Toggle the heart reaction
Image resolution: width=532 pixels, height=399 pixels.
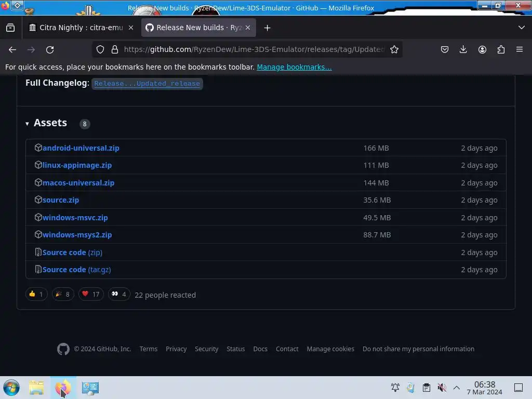point(91,294)
